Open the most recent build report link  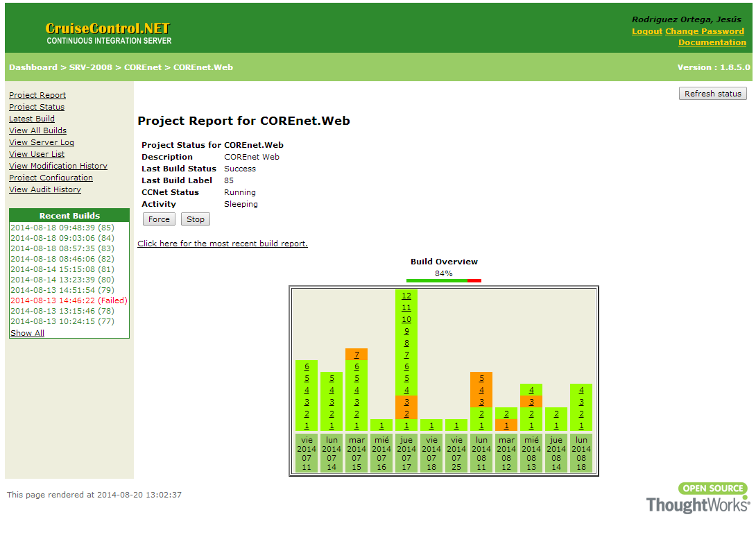[222, 244]
